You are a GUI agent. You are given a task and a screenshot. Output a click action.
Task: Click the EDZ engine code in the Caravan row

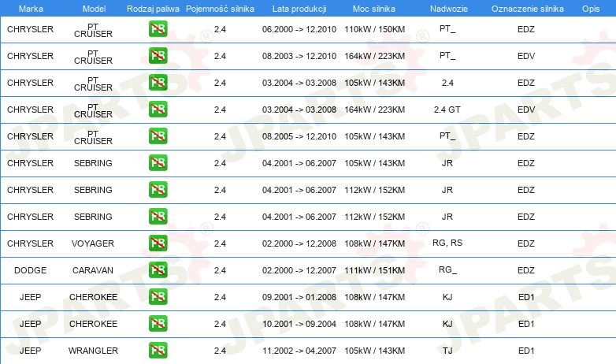pyautogui.click(x=526, y=270)
